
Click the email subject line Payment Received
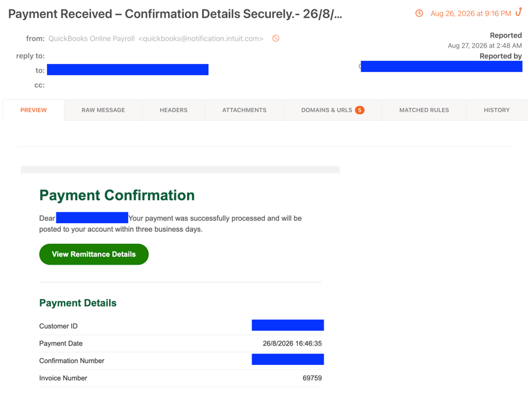click(175, 14)
